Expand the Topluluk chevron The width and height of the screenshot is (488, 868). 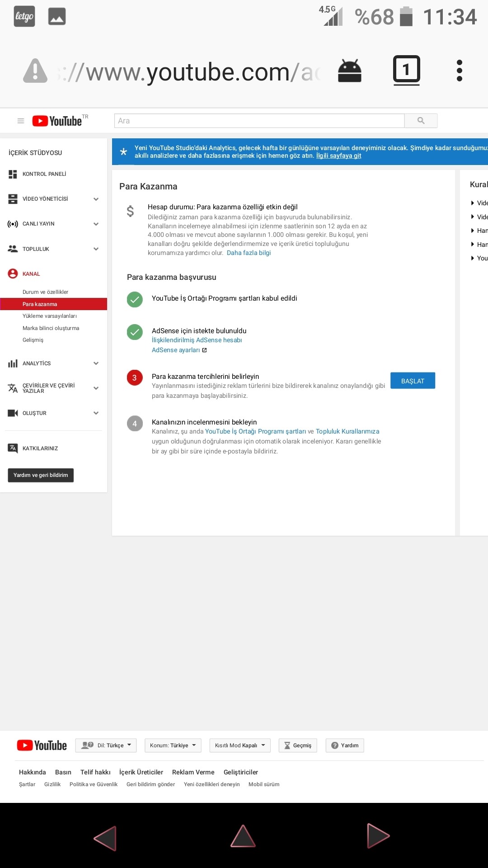tap(96, 249)
